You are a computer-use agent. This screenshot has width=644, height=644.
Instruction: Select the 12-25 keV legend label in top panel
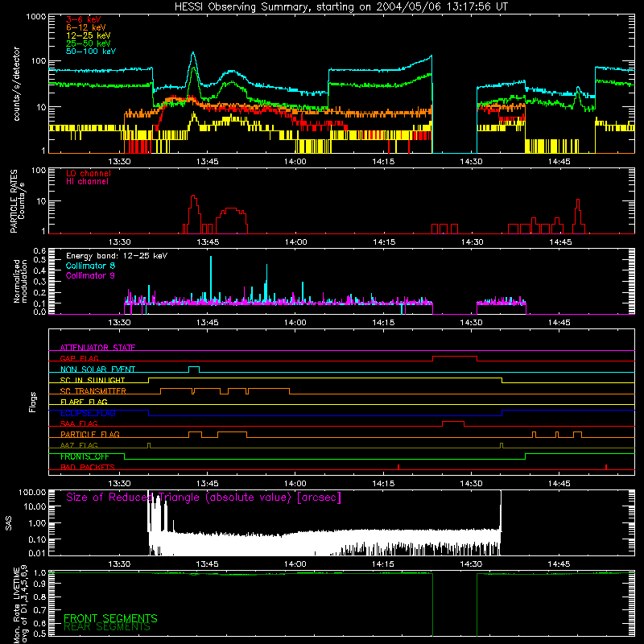[89, 35]
